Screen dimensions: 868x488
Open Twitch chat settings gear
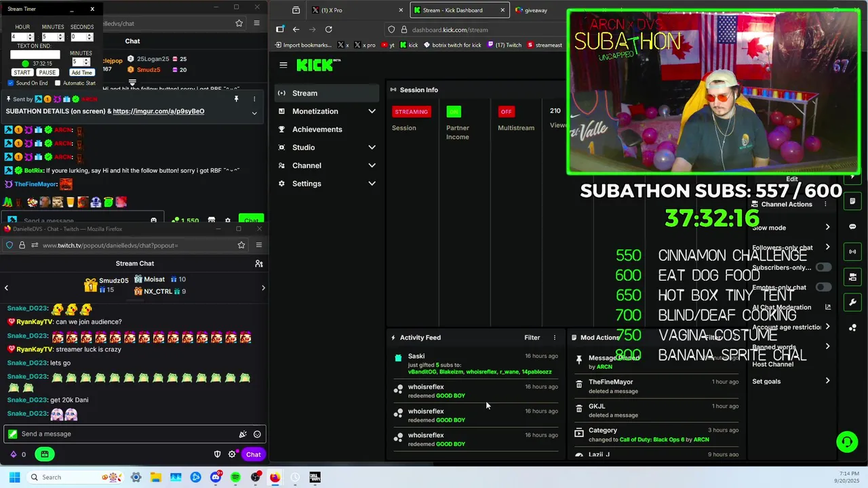pos(232,454)
